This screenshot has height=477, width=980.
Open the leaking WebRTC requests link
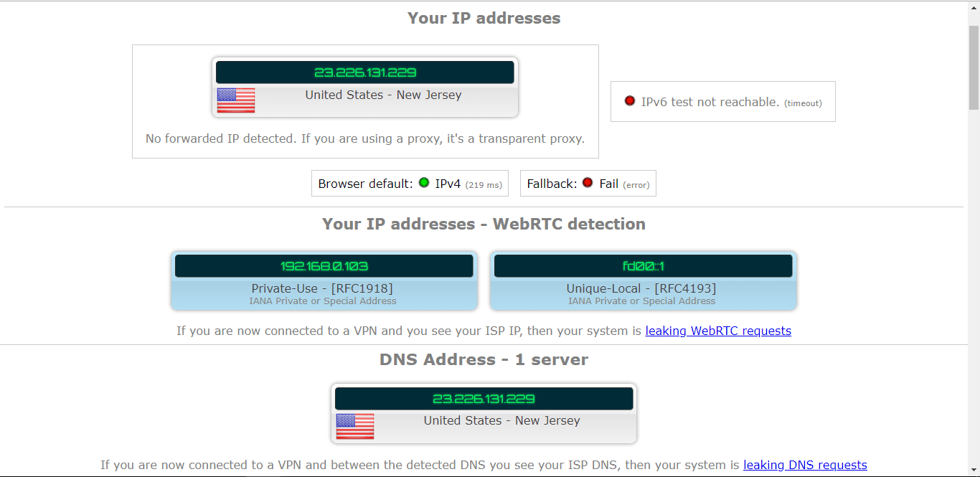718,331
